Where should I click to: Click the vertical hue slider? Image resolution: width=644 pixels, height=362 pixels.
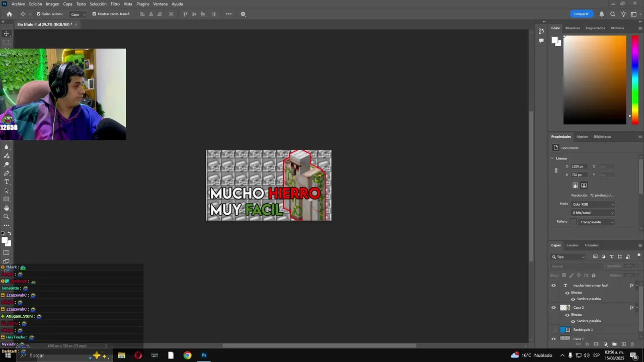click(x=635, y=80)
